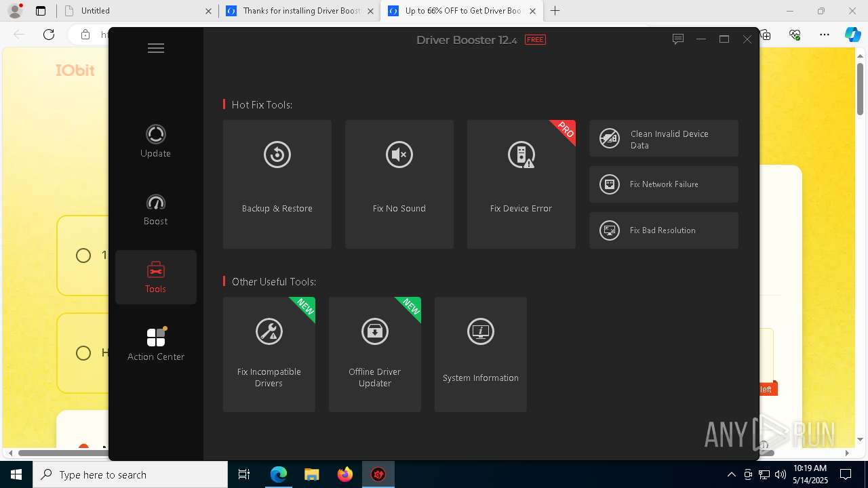Open Copilot in Edge sidebar
This screenshot has height=488, width=868.
[x=852, y=35]
